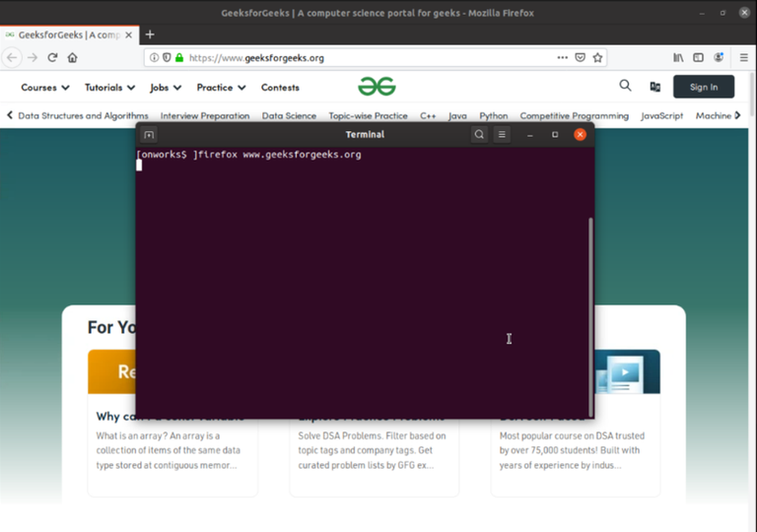Screen dimensions: 757x532
Task: Open the JavaScript topic link
Action: [x=662, y=116]
